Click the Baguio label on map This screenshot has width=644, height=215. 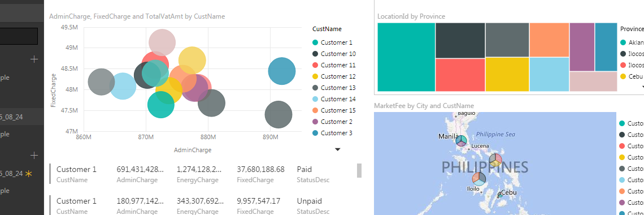466,113
